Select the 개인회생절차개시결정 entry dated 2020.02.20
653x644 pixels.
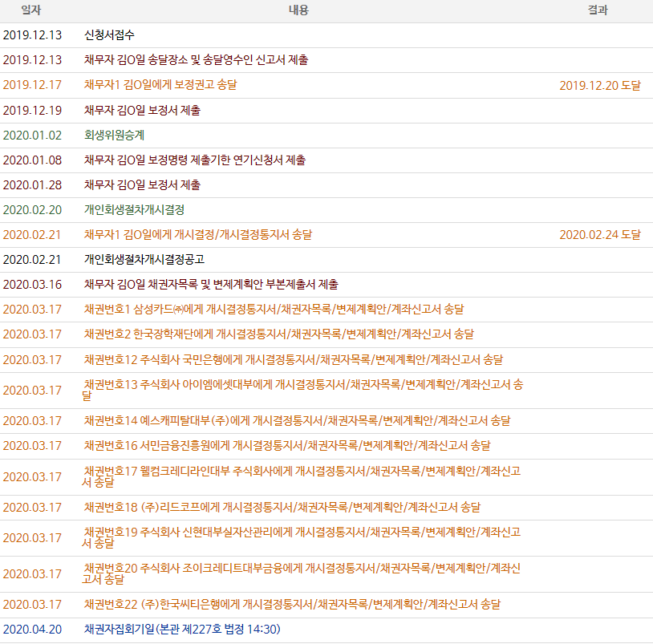(134, 210)
